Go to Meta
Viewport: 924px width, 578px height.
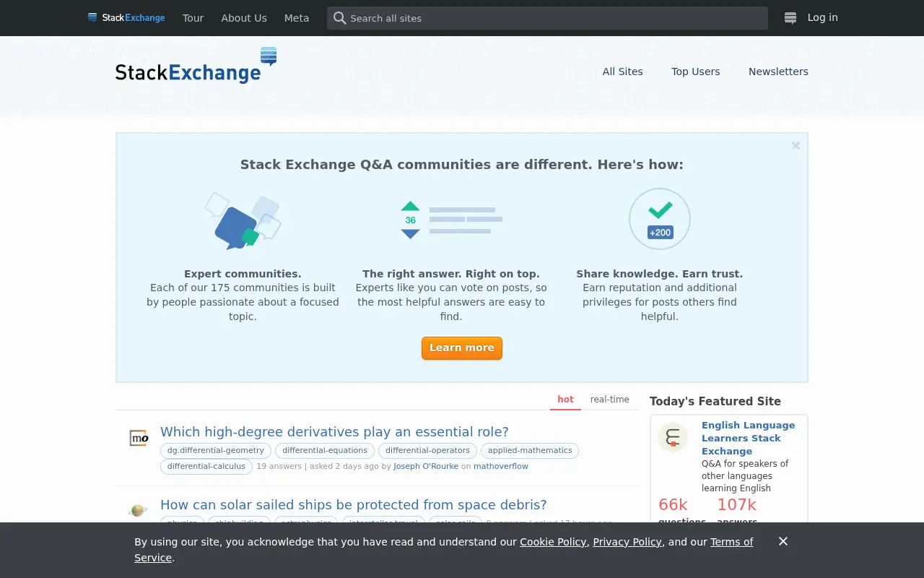coord(297,18)
